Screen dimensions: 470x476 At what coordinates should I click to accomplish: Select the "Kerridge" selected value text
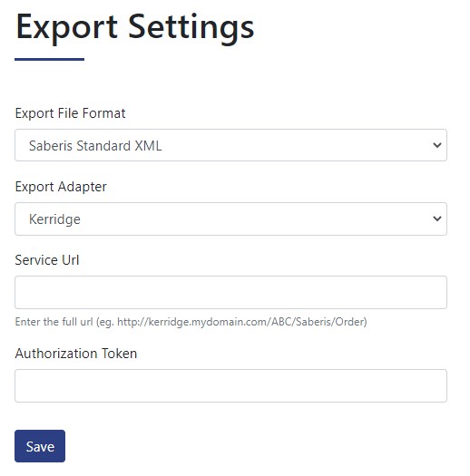(54, 219)
